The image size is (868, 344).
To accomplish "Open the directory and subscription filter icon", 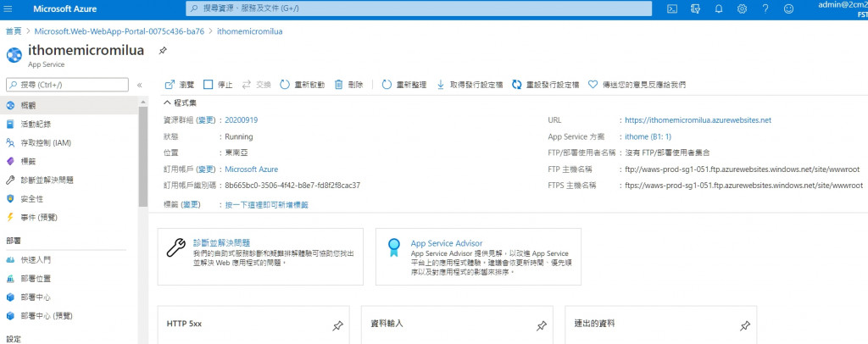I will [695, 8].
